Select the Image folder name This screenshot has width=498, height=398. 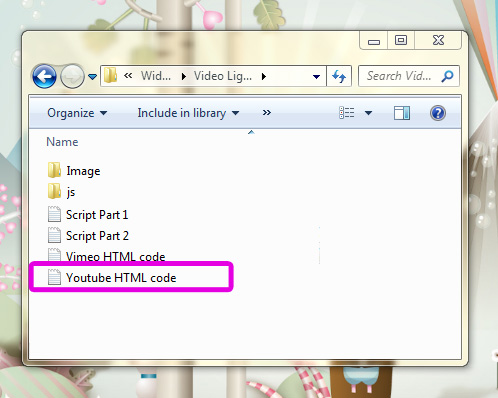click(x=83, y=171)
